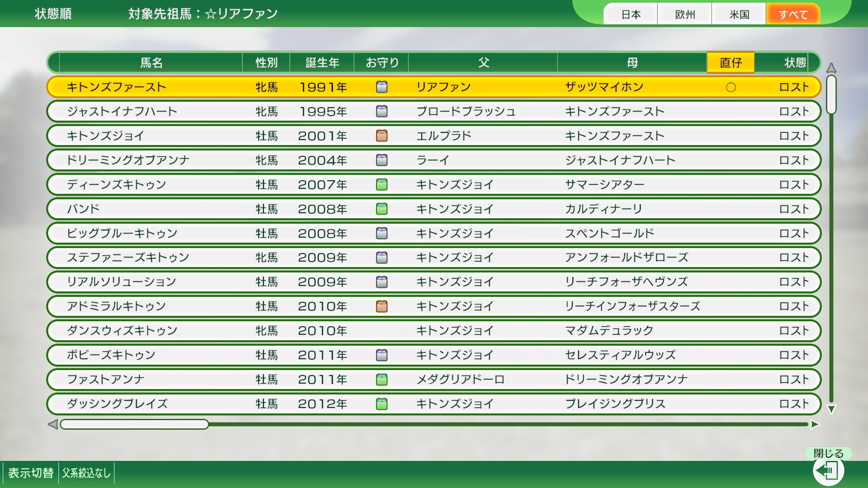Image resolution: width=868 pixels, height=488 pixels.
Task: Click the 直仔 circle mark for キトンズファースト
Action: coord(731,87)
